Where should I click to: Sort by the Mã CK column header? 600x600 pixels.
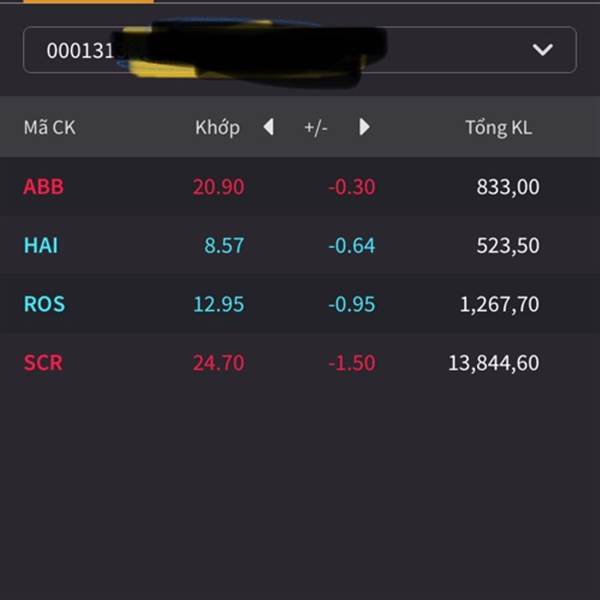coord(50,127)
